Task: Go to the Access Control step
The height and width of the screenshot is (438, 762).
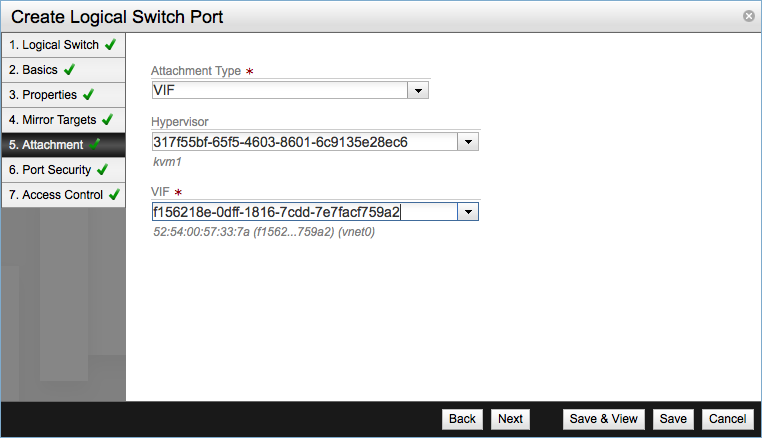Action: [x=56, y=195]
